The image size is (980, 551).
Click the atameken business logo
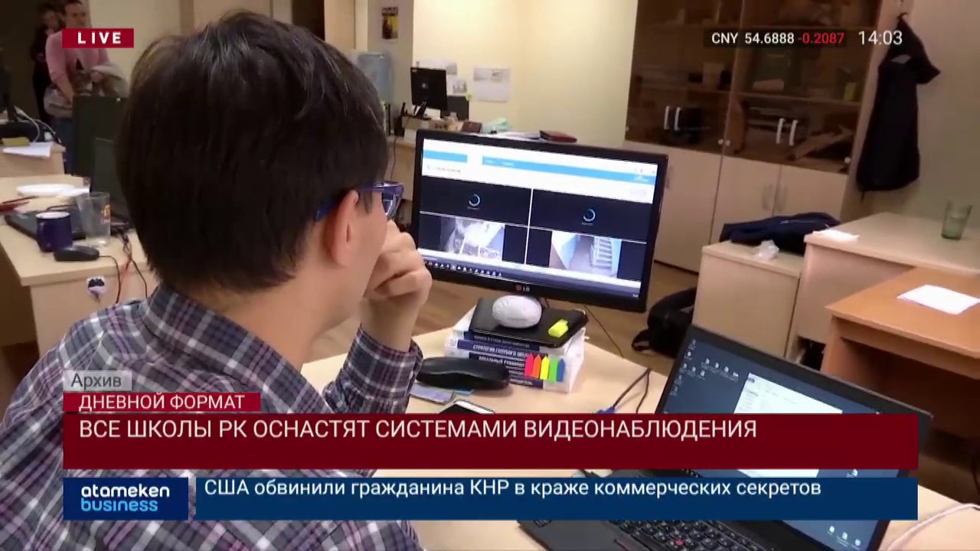126,498
